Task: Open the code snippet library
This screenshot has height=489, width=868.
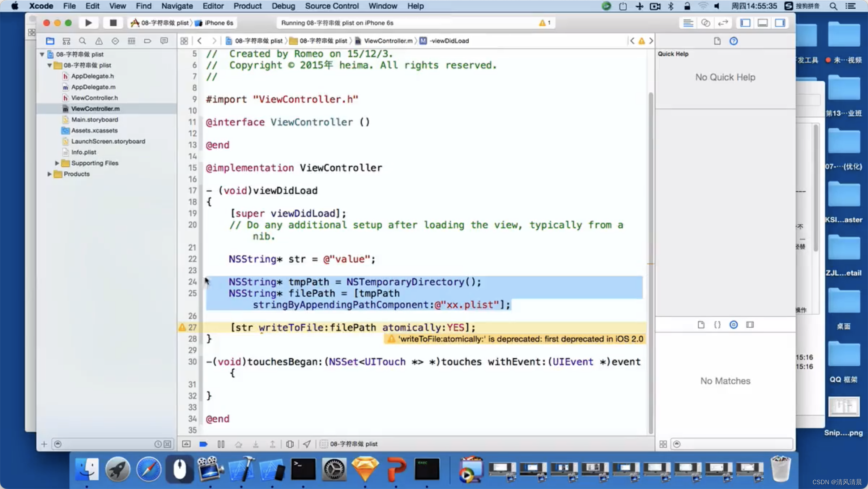Action: pyautogui.click(x=717, y=324)
